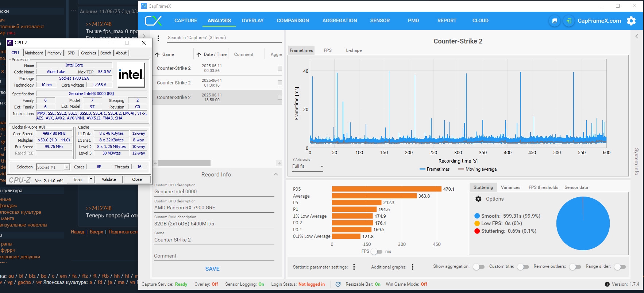Viewport: 644px width, 293px height.
Task: Click the Intel logo in CPU-Z
Action: (131, 75)
